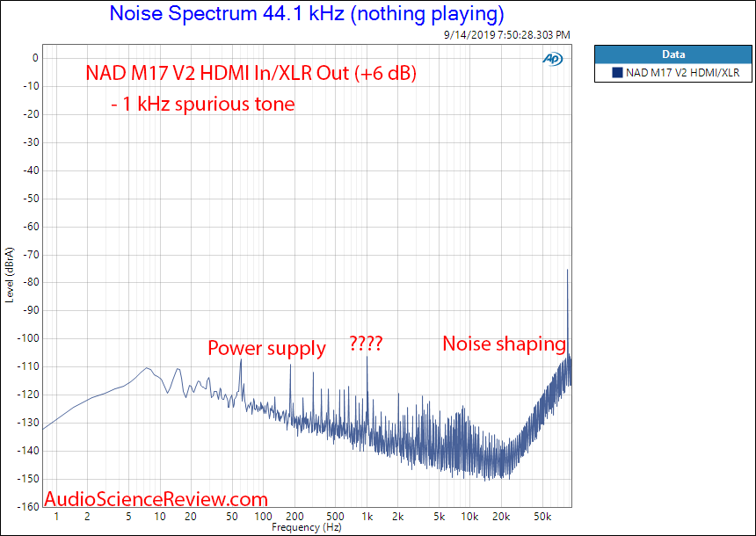
Task: Click the 10k frequency tick label
Action: click(x=469, y=517)
